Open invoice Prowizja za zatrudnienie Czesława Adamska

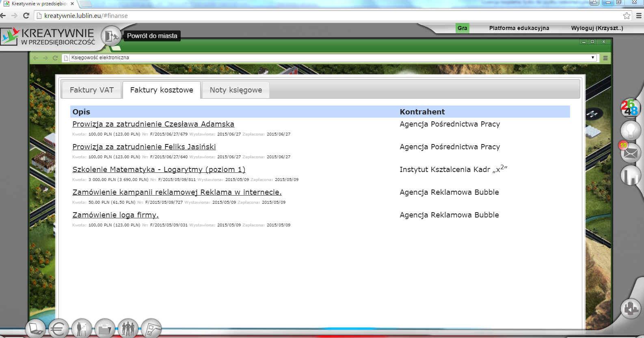coord(153,124)
